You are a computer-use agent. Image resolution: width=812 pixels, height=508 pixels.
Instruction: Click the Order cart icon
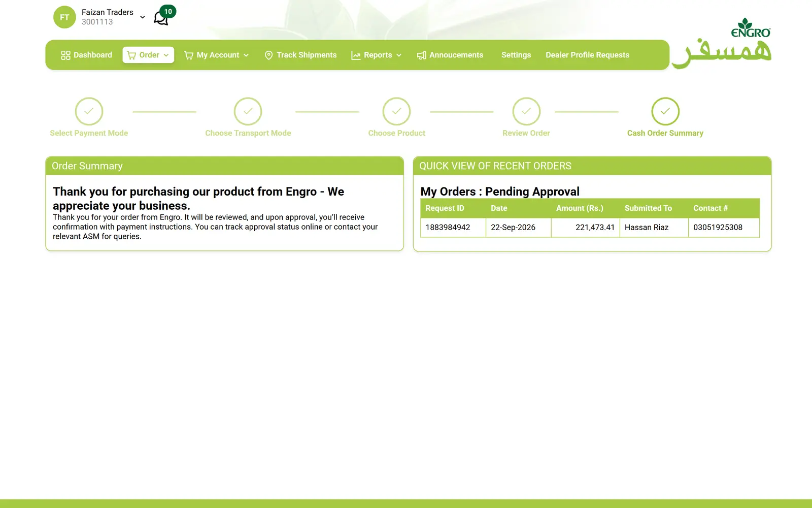[131, 55]
